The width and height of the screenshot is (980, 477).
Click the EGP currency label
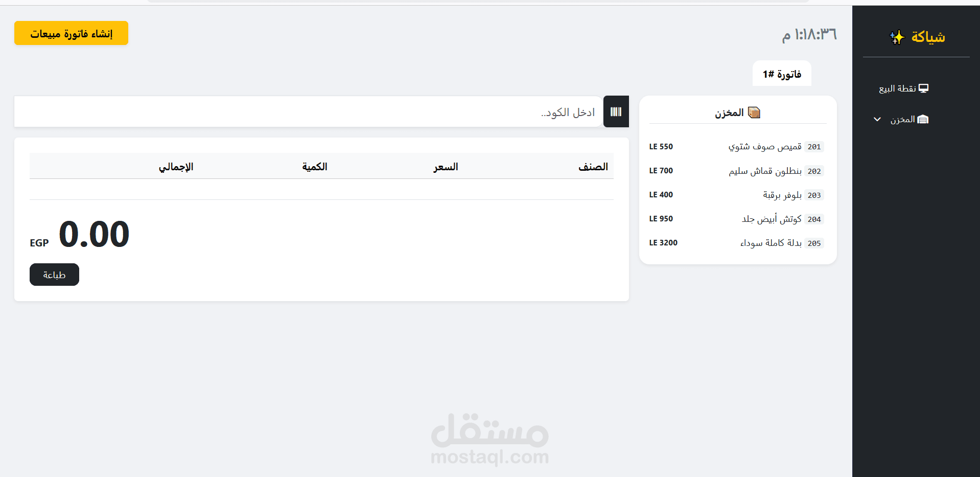click(39, 243)
